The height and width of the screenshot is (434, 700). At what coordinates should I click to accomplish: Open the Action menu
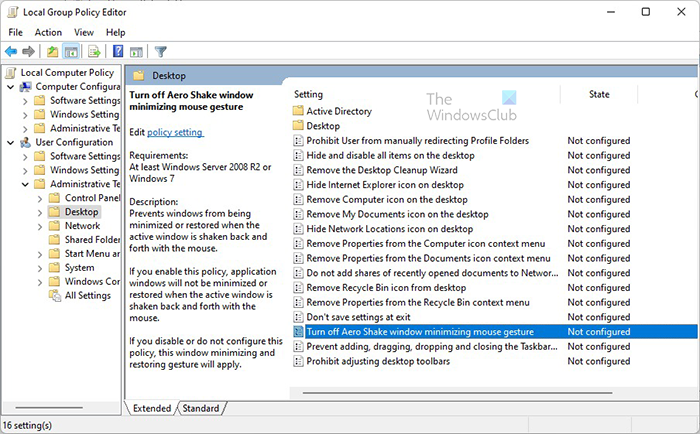pos(48,33)
